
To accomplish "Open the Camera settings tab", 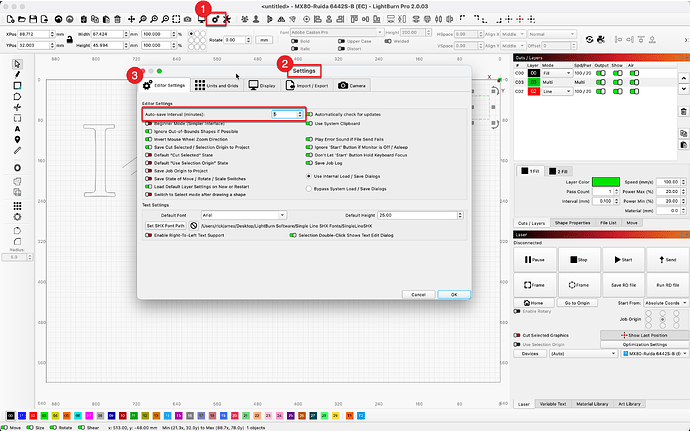I will (x=352, y=85).
